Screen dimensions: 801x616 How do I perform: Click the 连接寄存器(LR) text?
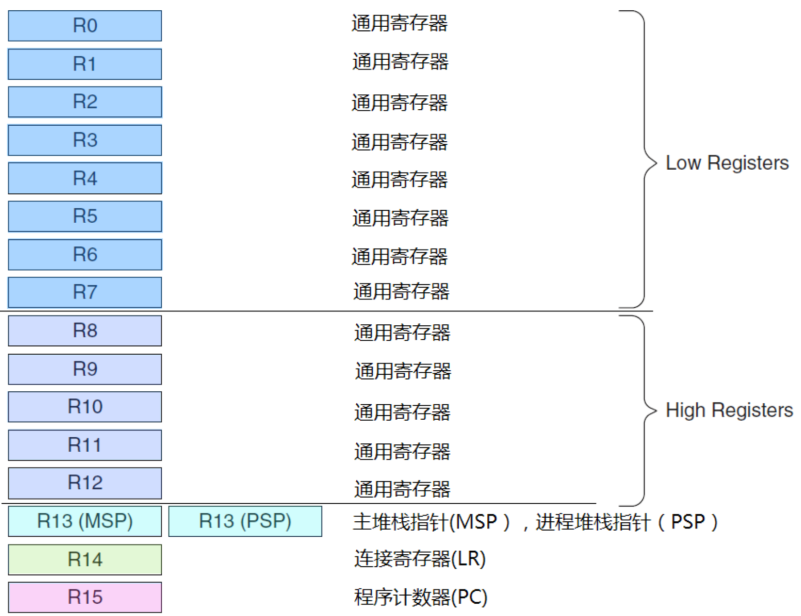[x=419, y=559]
